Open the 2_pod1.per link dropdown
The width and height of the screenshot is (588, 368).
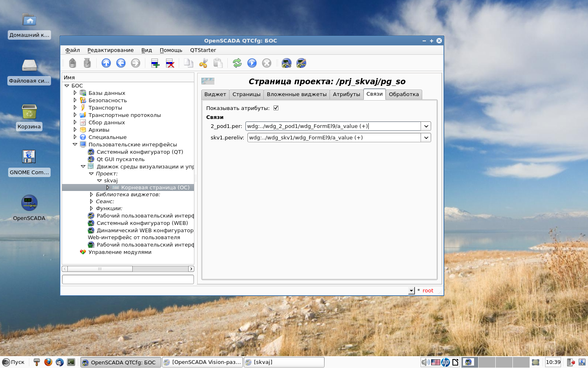coord(426,126)
